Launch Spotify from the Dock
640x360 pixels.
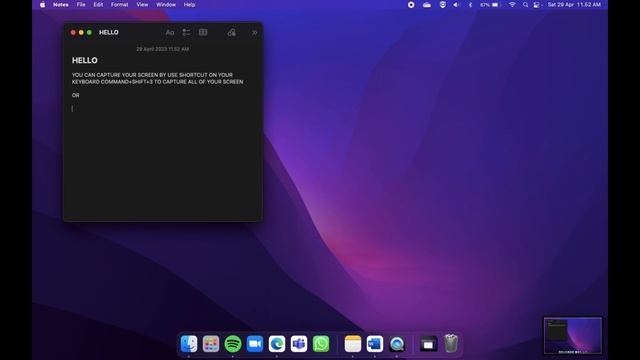point(233,344)
